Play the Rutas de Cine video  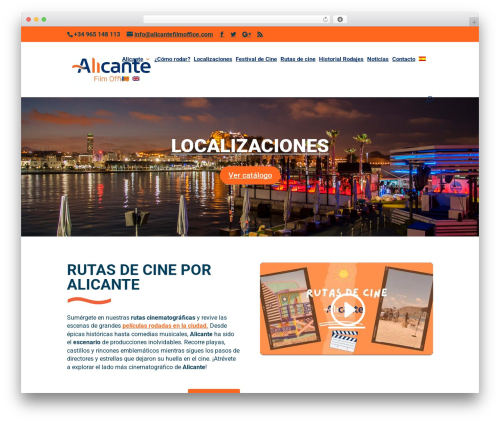pos(348,310)
